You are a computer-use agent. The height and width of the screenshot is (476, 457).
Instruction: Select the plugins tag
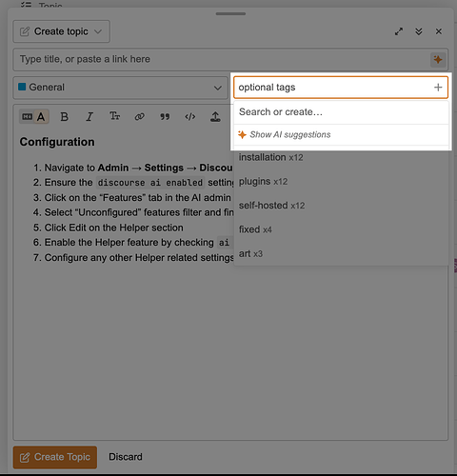(x=341, y=182)
